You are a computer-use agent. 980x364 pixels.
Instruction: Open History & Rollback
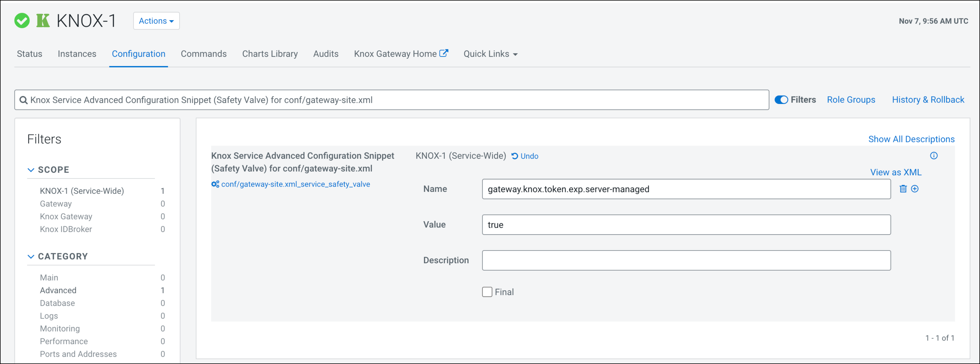(928, 100)
